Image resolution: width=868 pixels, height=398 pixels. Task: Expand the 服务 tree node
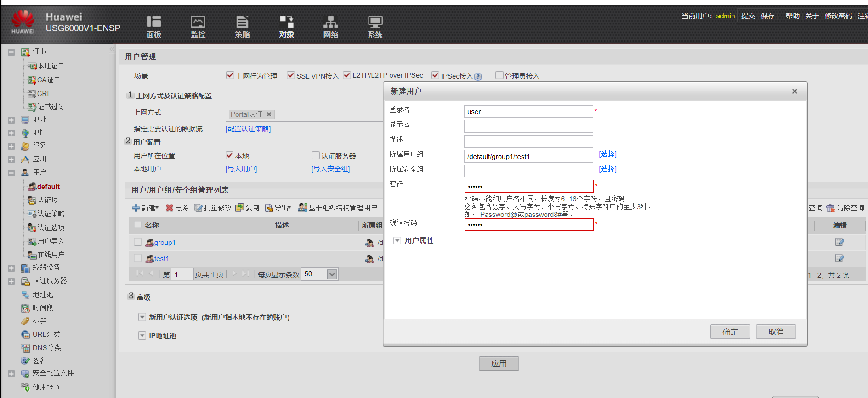coord(11,146)
